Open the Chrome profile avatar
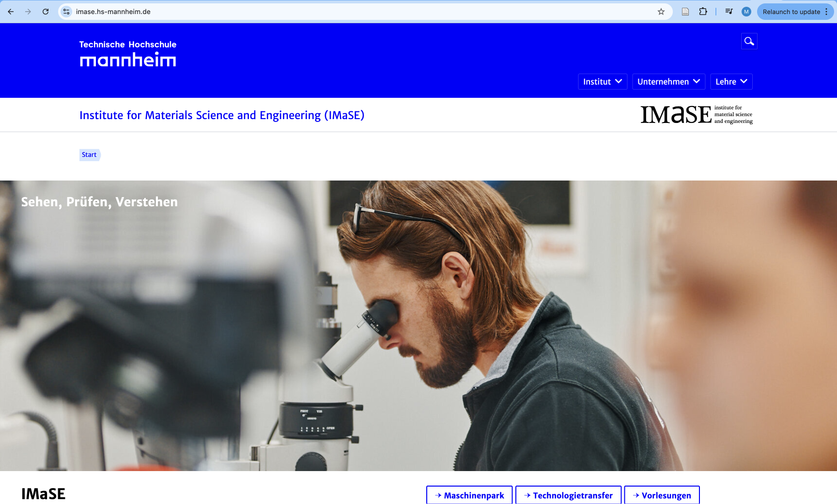Image resolution: width=837 pixels, height=504 pixels. pos(746,12)
